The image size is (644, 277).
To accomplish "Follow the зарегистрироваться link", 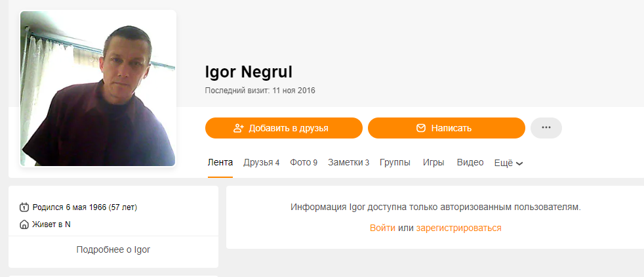I will [x=458, y=228].
